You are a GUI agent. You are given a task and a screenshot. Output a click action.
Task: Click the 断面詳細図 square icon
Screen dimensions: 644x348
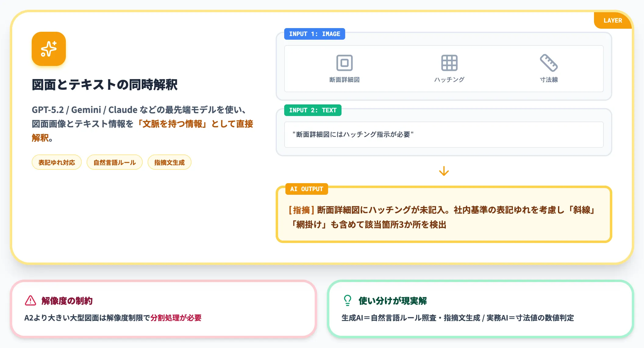tap(345, 63)
